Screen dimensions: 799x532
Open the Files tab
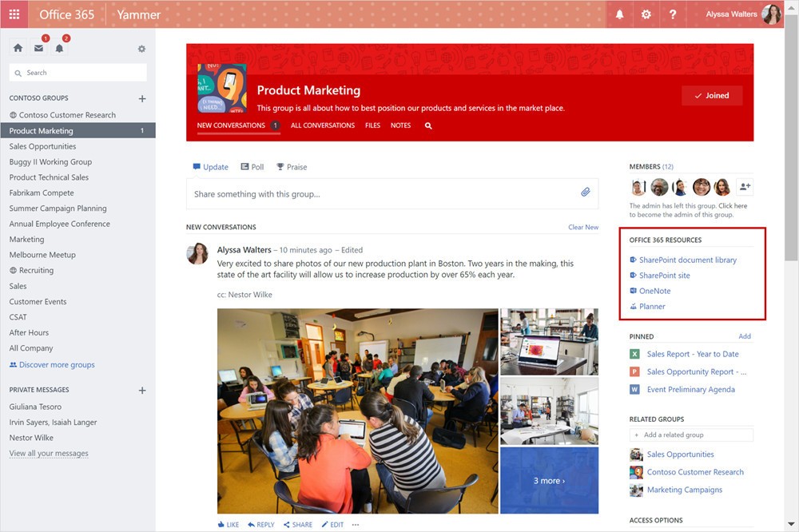pyautogui.click(x=372, y=125)
